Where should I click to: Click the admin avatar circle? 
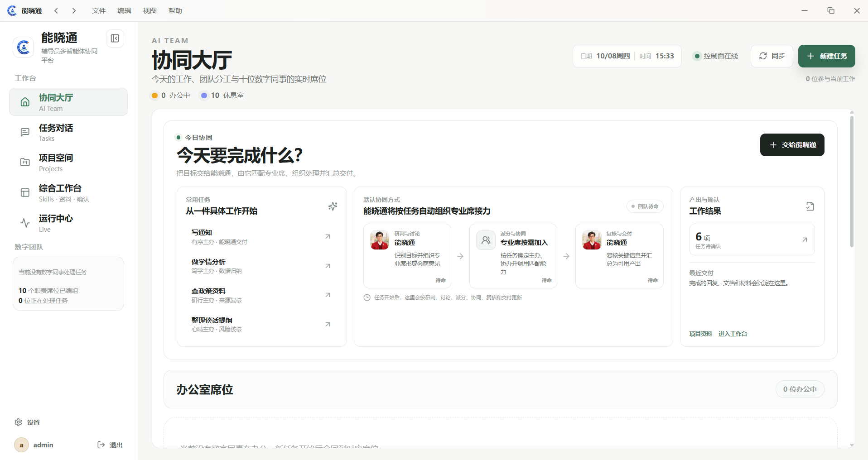[x=21, y=445]
